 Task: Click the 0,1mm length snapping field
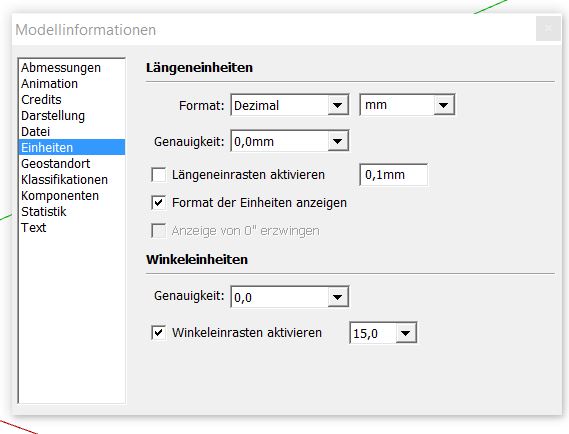coord(393,175)
